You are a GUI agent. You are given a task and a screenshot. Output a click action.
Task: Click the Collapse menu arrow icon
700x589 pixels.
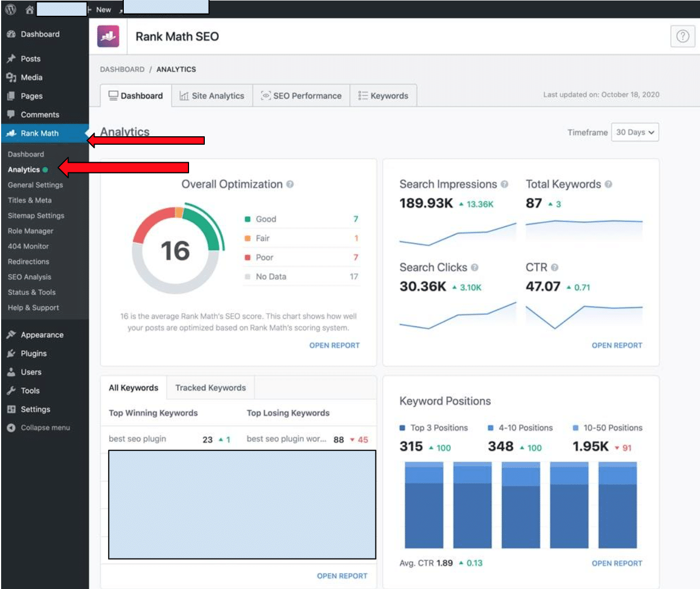11,428
